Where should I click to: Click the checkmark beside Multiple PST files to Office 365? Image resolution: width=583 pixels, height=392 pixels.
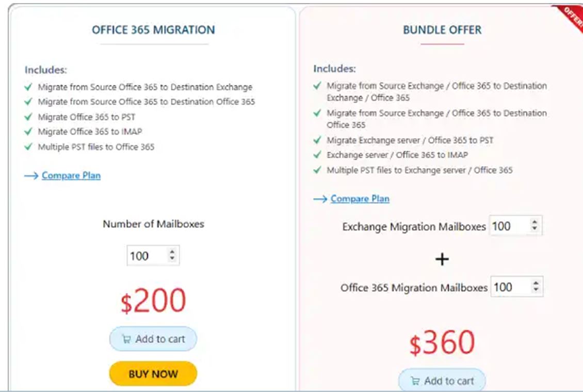[28, 146]
